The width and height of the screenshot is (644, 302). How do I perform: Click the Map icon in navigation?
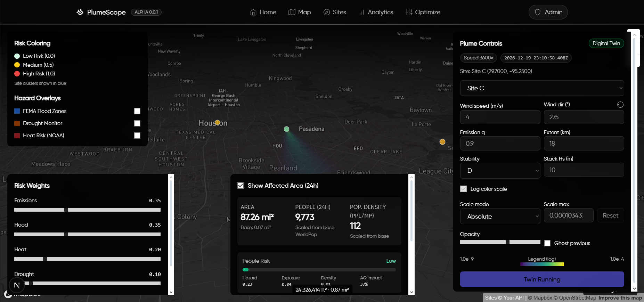pos(292,12)
